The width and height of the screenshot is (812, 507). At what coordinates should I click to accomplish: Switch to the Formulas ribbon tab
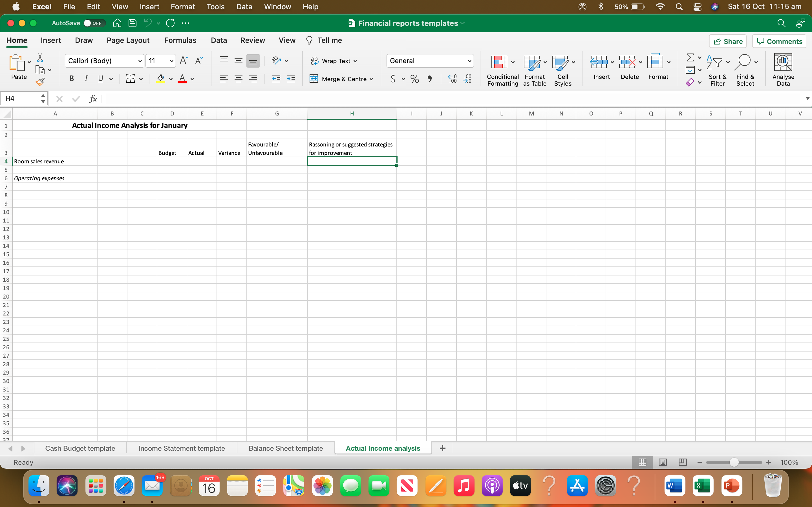tap(180, 40)
